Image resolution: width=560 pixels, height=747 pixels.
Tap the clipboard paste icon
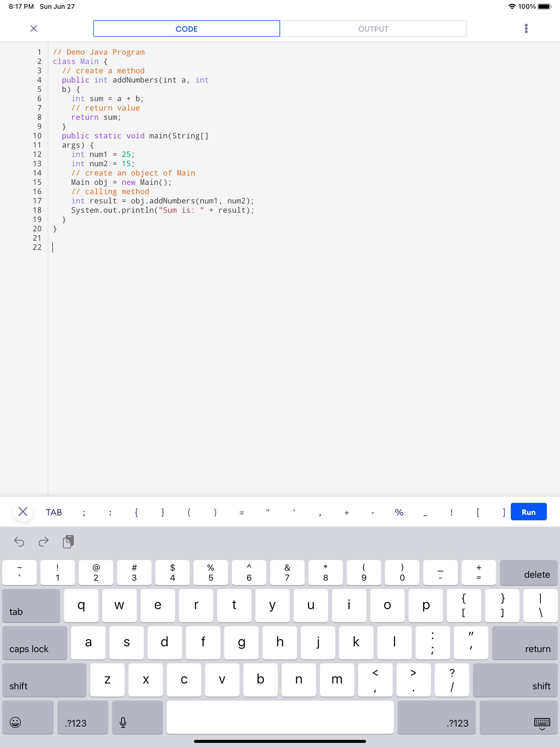(68, 542)
